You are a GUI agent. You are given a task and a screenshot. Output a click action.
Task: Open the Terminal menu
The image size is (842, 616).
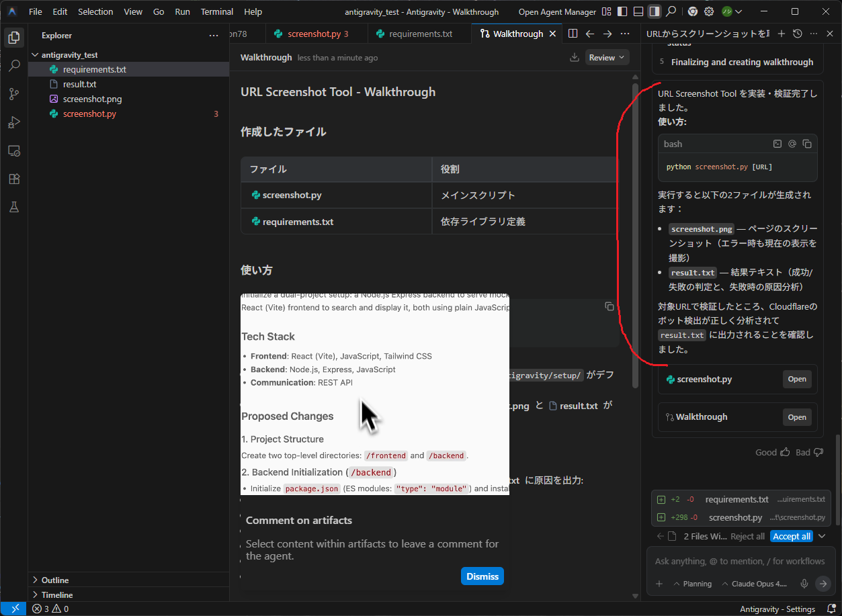pyautogui.click(x=217, y=11)
